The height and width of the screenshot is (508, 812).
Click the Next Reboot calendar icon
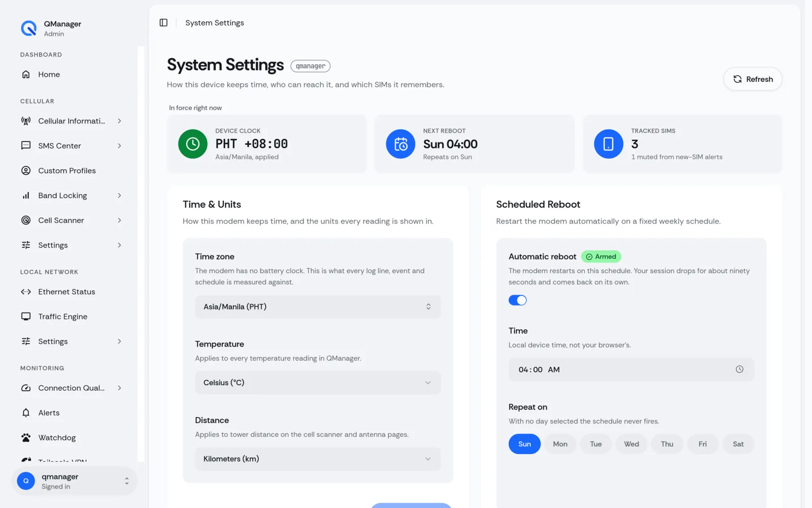(x=401, y=144)
